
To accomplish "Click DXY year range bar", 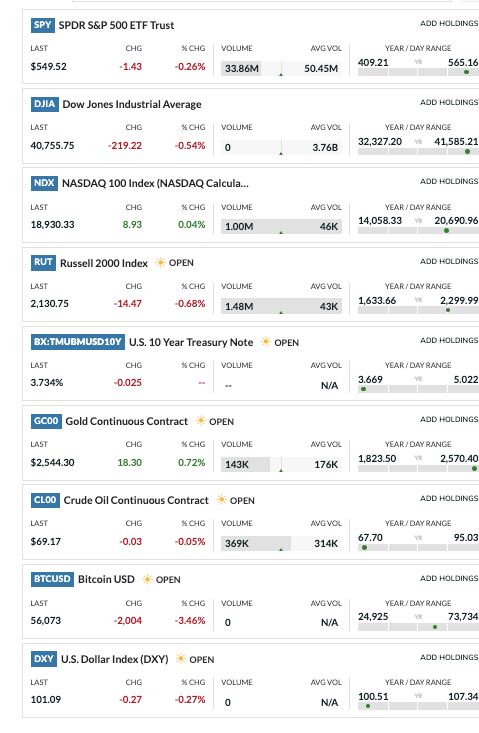I will 418,706.
